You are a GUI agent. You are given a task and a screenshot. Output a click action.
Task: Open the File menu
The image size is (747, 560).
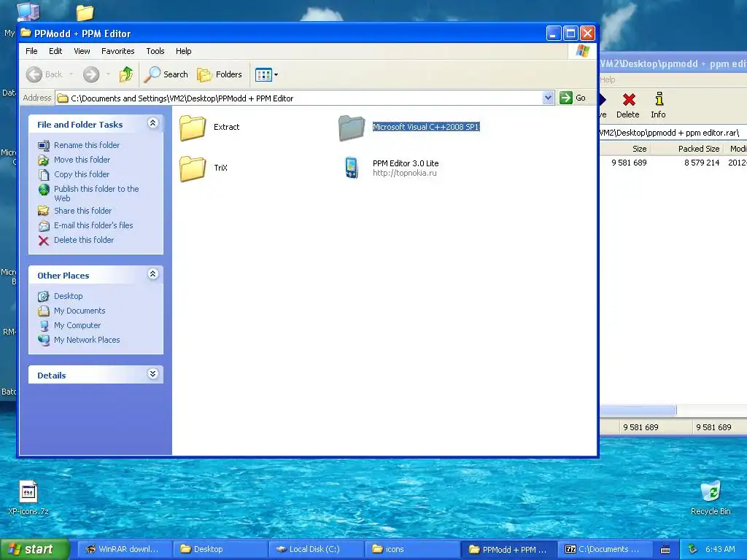pos(31,51)
